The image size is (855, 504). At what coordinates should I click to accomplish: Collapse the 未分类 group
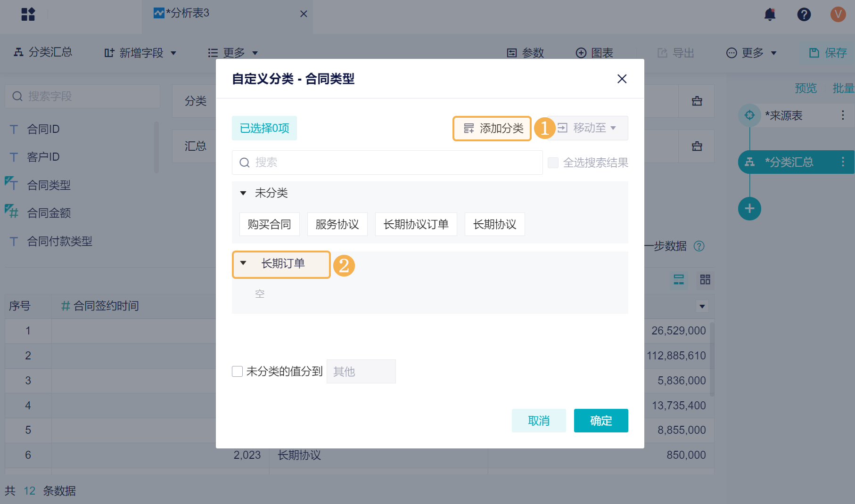(x=243, y=193)
